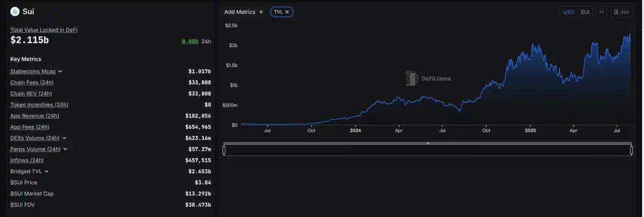Click the App Revenue (24h) label

35,116
